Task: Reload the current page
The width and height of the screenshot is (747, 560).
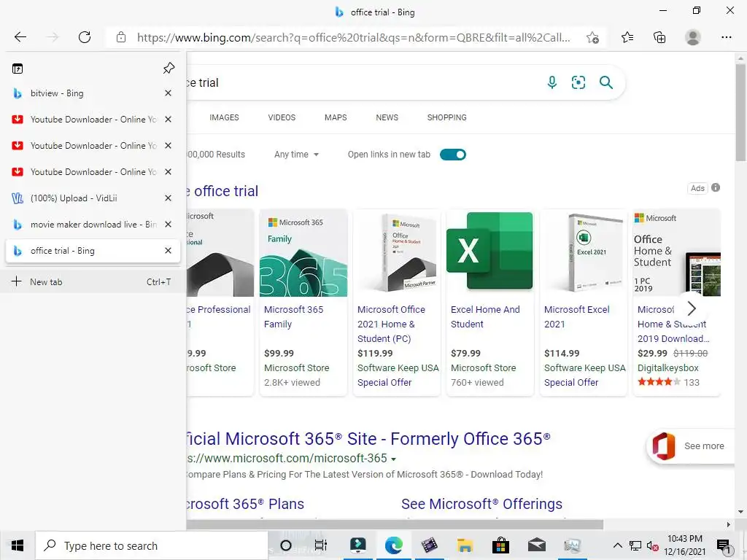Action: (85, 37)
